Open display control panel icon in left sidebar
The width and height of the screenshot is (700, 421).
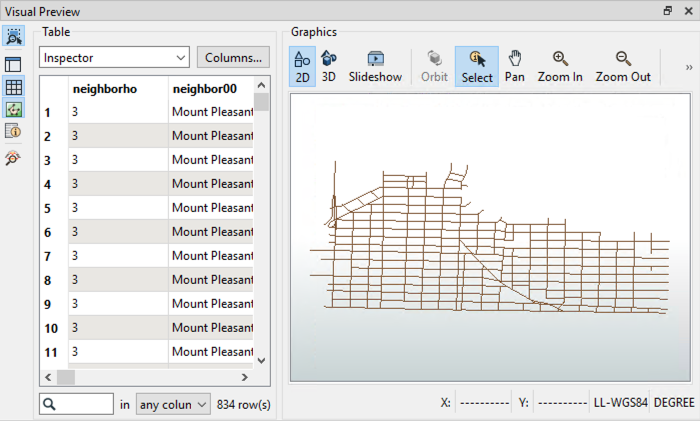click(x=13, y=65)
